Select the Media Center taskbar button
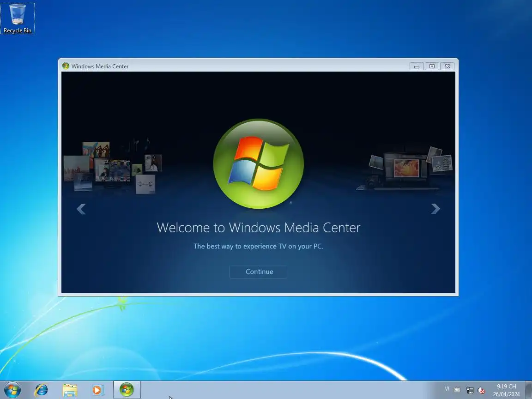Image resolution: width=532 pixels, height=399 pixels. click(127, 390)
